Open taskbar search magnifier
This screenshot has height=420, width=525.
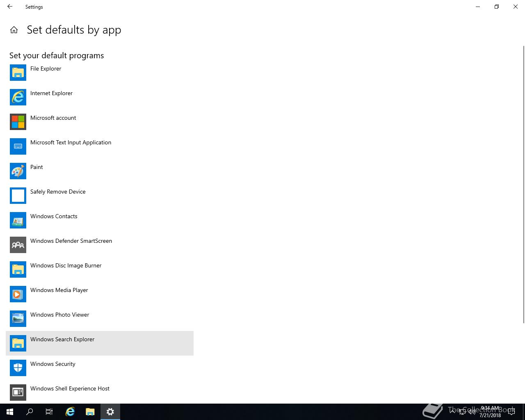click(30, 412)
